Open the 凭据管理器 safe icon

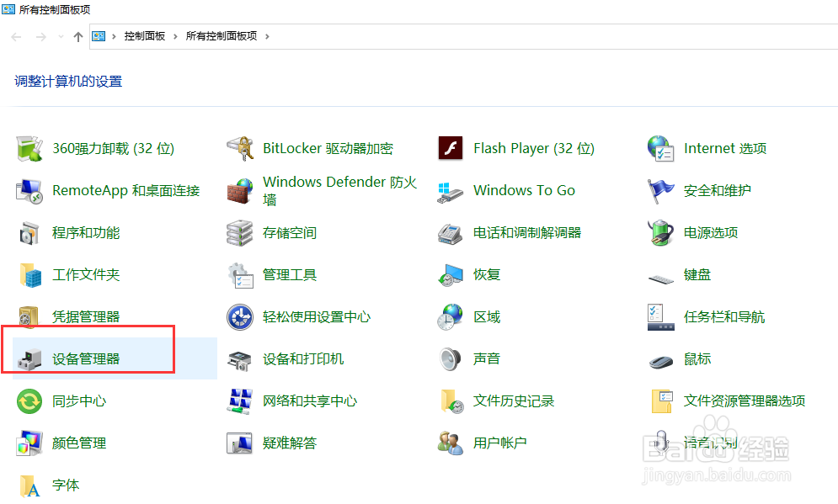[29, 316]
